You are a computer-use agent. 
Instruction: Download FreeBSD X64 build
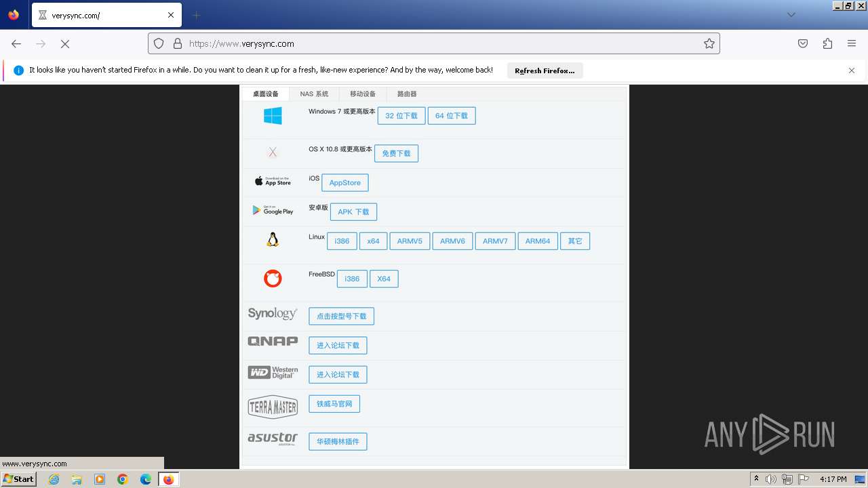click(384, 279)
